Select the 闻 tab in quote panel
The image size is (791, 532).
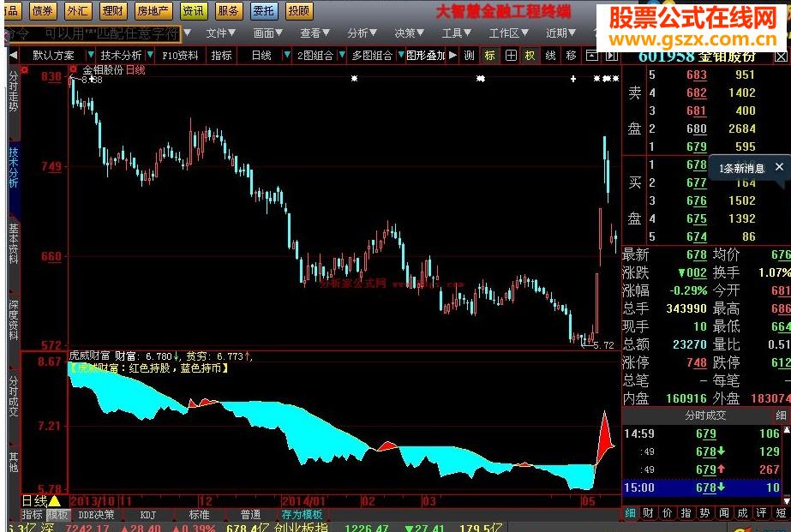point(724,513)
